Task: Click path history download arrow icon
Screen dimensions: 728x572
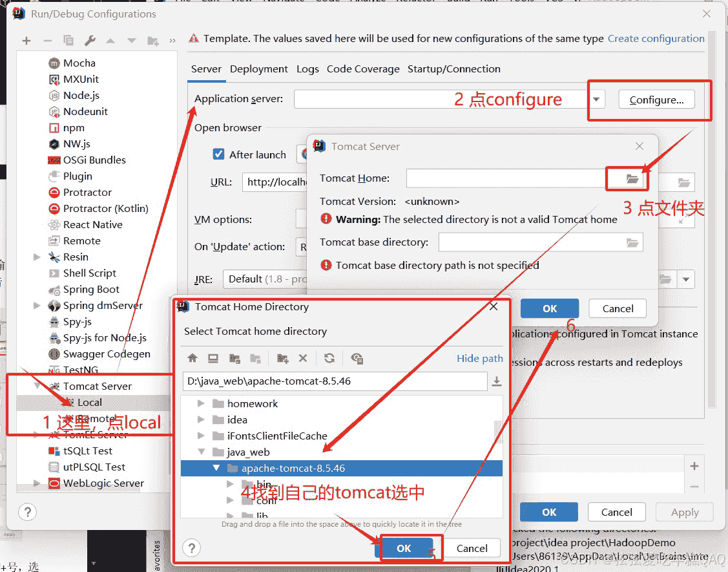Action: click(x=496, y=381)
